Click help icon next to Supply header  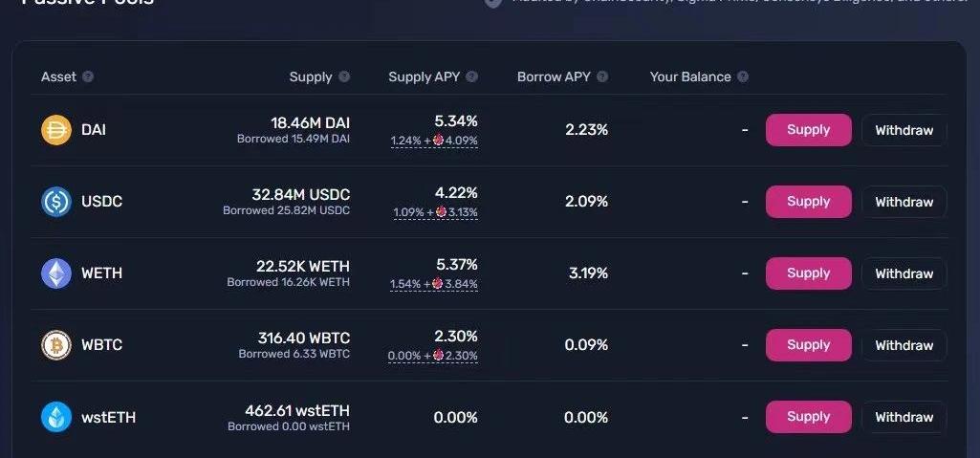point(344,76)
